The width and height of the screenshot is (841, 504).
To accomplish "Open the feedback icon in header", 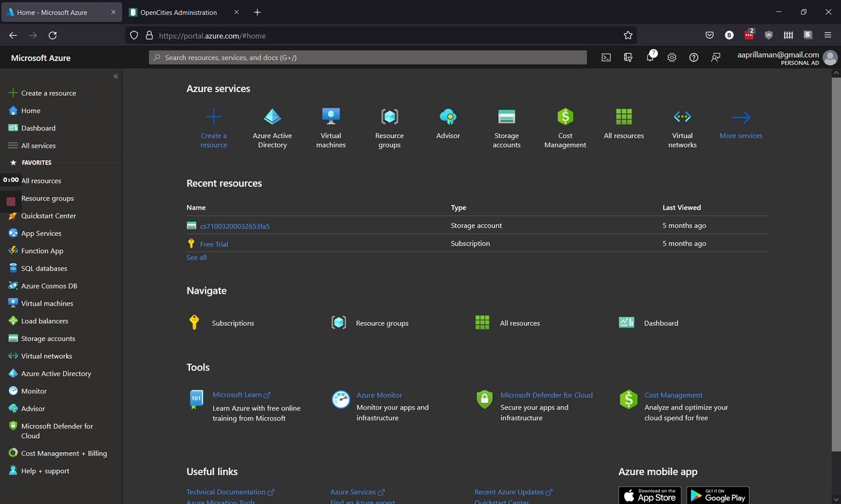I will (716, 58).
